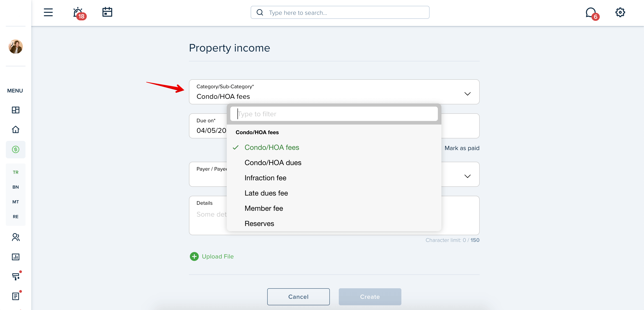Focus the Type to filter field
644x310 pixels.
coord(334,114)
